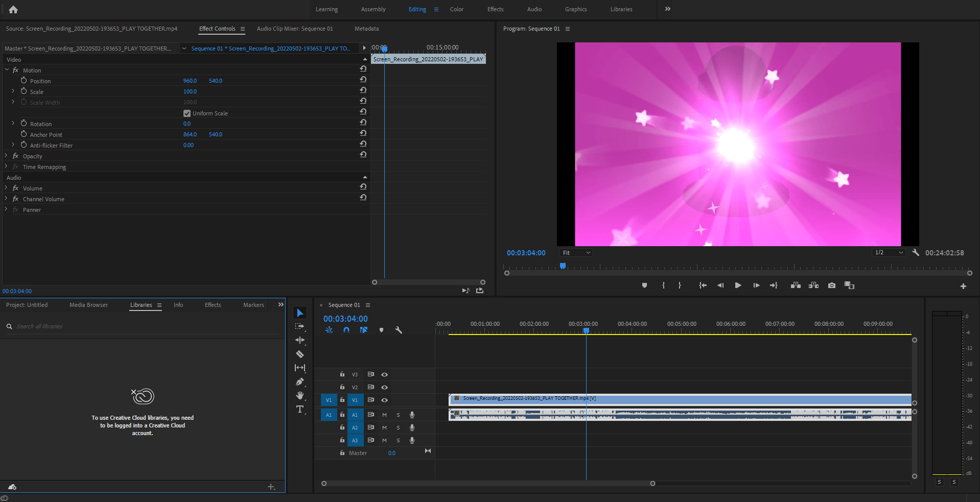Switch to the Effects workspace

pyautogui.click(x=495, y=9)
